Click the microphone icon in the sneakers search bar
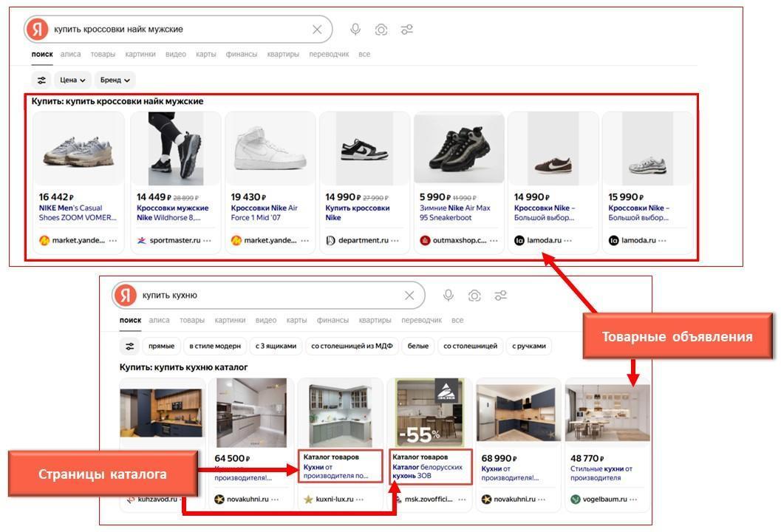 coord(355,30)
